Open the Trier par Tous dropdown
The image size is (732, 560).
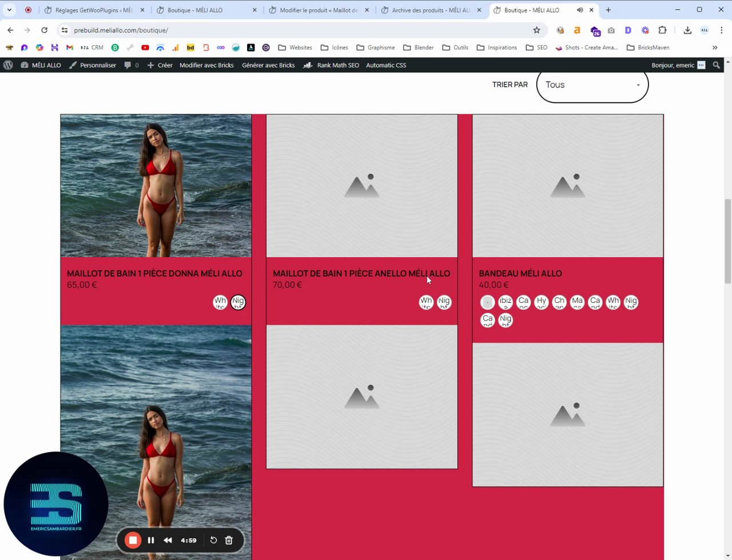pos(592,85)
